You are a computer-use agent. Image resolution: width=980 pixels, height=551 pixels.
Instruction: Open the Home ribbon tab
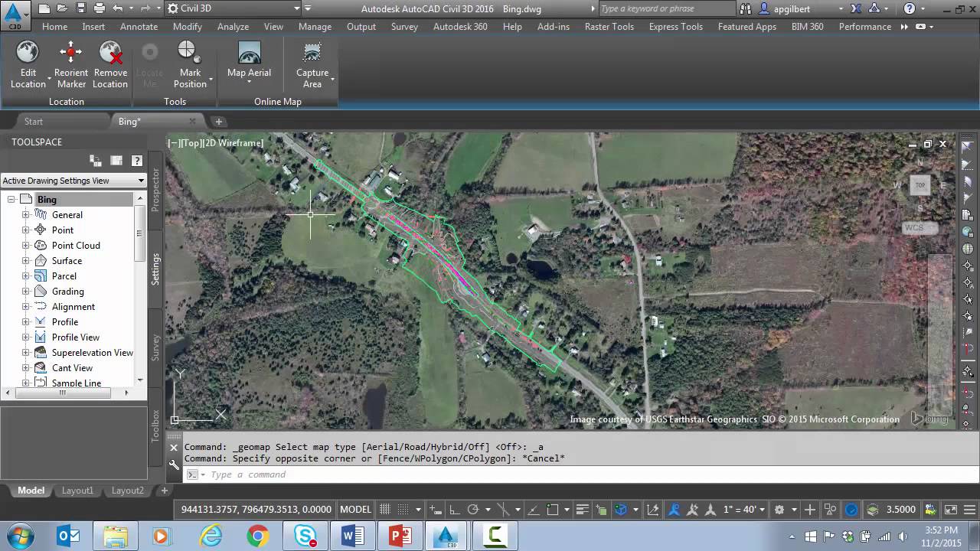pyautogui.click(x=54, y=26)
